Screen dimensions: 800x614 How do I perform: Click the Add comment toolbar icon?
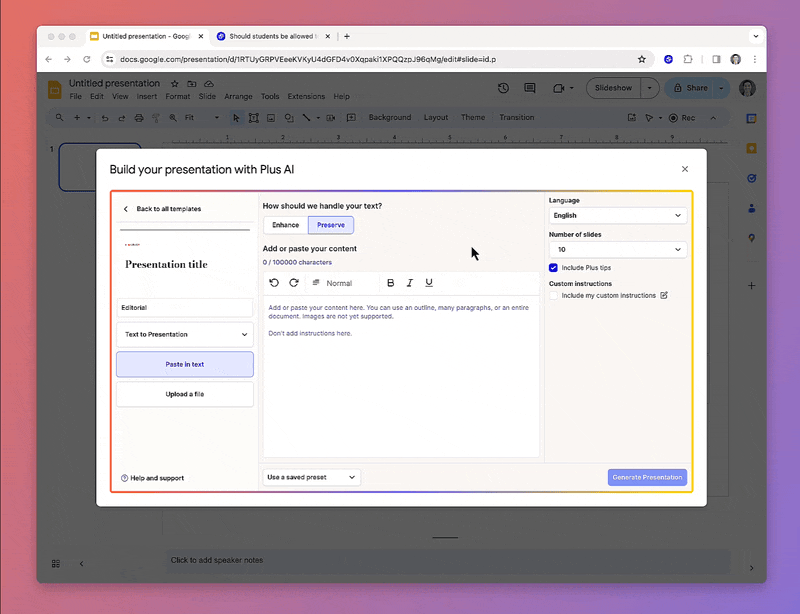351,118
